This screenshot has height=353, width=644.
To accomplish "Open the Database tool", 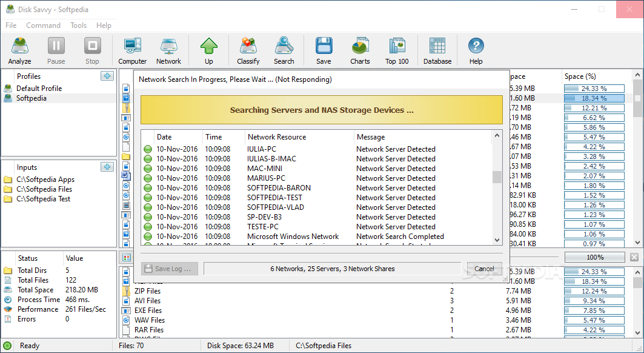I will [437, 50].
